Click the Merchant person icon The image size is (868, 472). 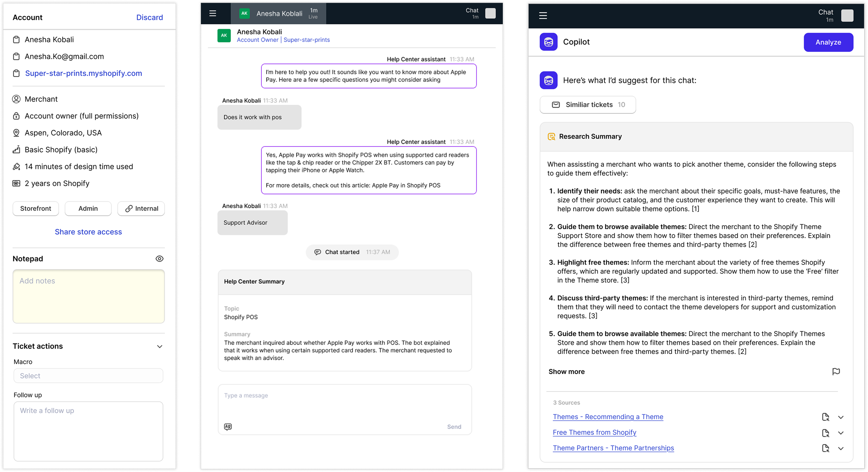pyautogui.click(x=16, y=99)
